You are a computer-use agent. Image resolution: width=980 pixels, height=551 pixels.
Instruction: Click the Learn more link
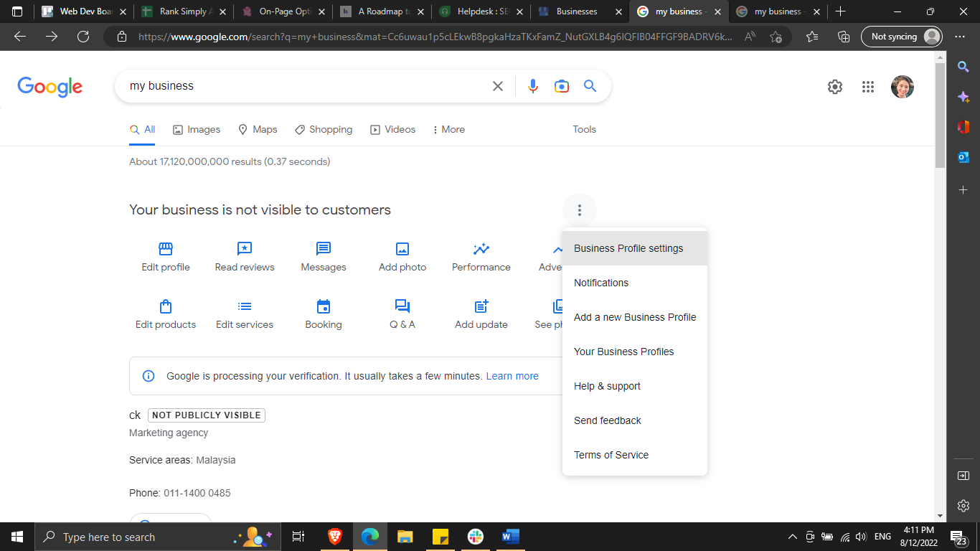pyautogui.click(x=512, y=376)
